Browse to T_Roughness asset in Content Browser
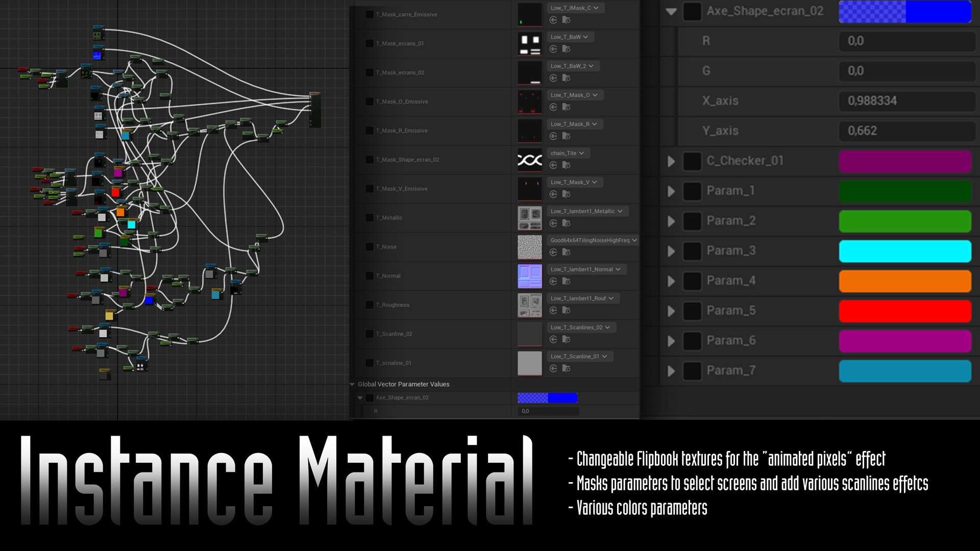Image resolution: width=980 pixels, height=551 pixels. point(566,311)
